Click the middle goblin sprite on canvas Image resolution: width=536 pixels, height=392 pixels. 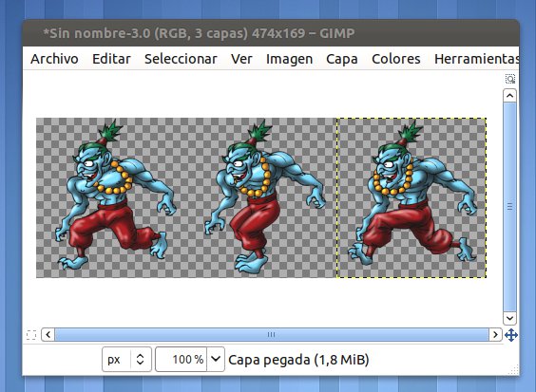[x=265, y=196]
